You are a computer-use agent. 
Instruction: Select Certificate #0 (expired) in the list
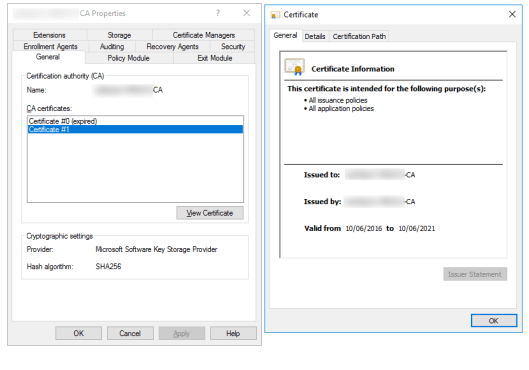135,121
